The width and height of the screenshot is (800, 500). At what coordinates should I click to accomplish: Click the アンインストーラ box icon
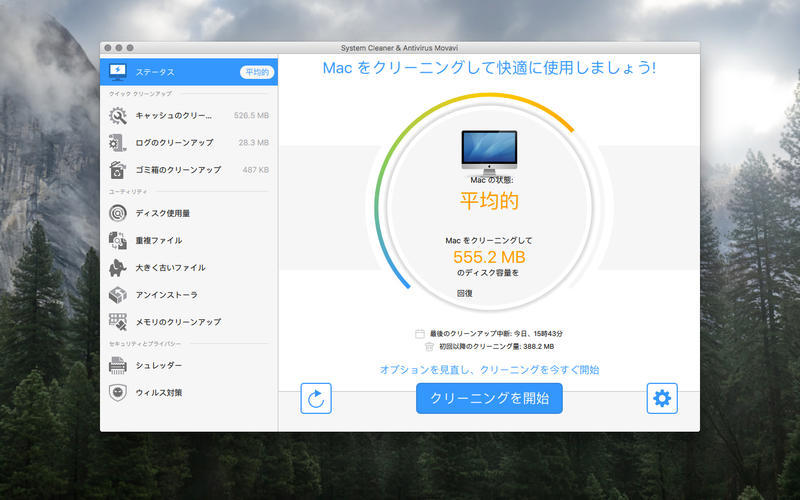118,295
